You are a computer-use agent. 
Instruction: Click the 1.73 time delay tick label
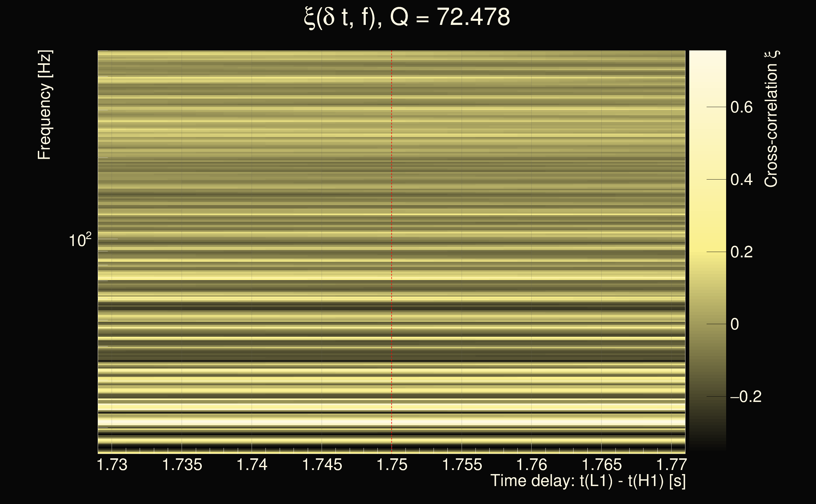[112, 465]
